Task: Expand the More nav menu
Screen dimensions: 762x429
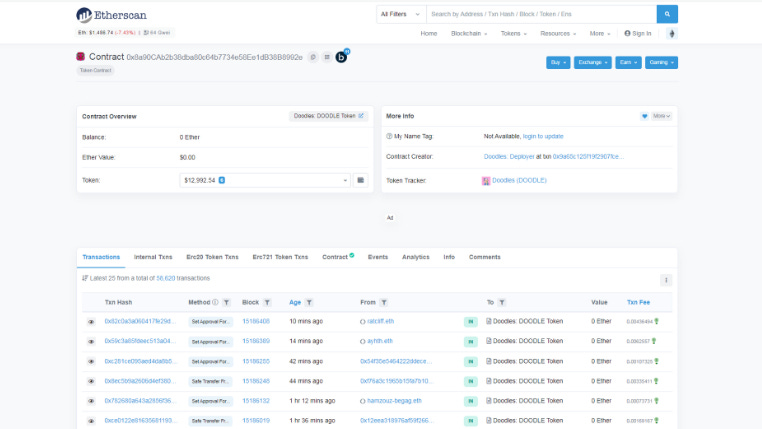Action: [x=600, y=34]
